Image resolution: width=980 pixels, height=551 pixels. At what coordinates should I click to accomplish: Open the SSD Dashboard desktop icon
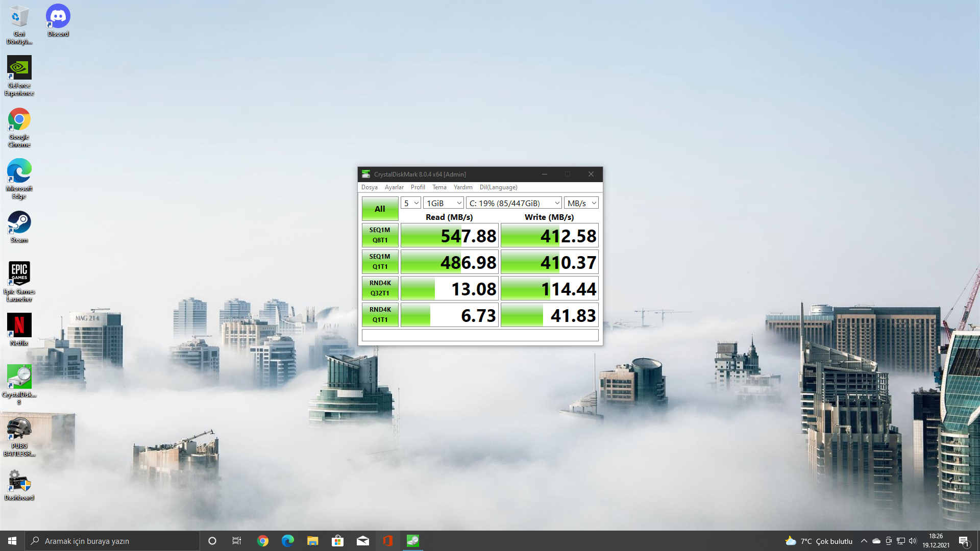19,481
